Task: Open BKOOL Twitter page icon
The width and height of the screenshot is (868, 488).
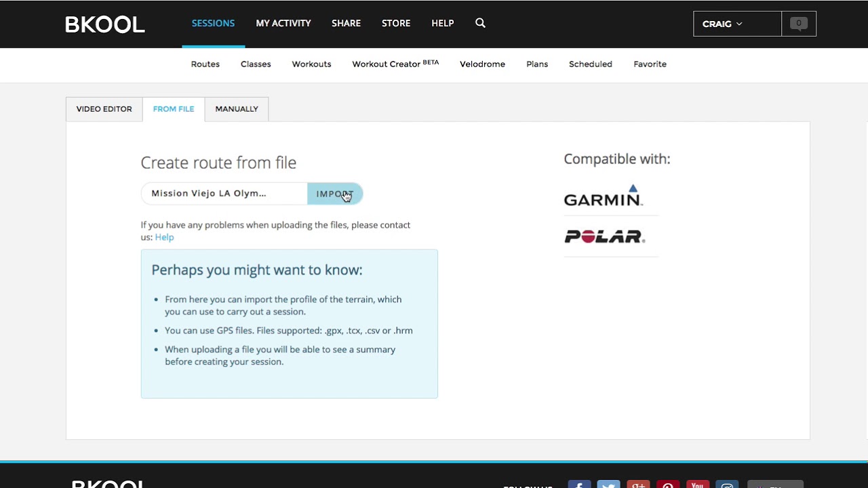Action: tap(608, 484)
